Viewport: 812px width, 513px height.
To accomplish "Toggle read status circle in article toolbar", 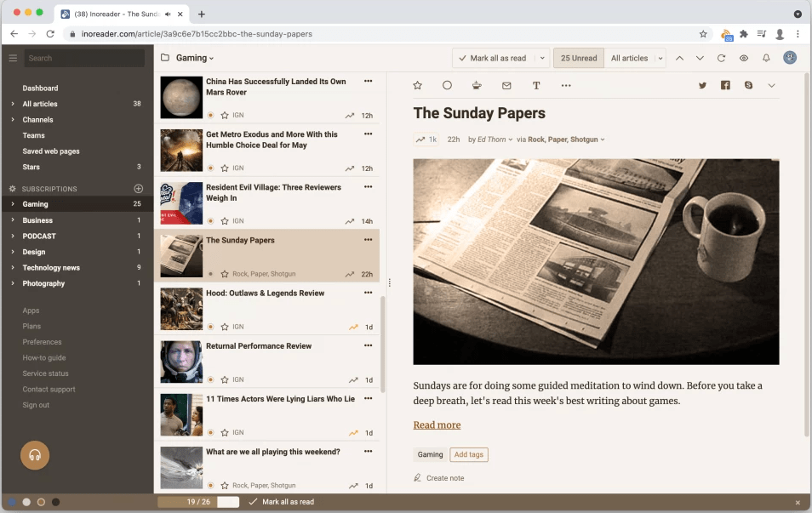I will [x=447, y=85].
